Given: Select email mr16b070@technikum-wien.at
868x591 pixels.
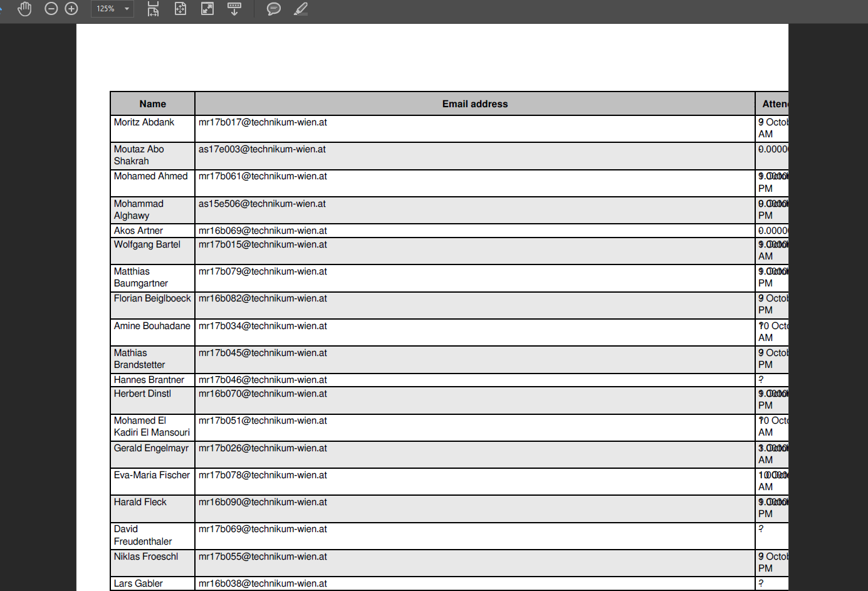Looking at the screenshot, I should coord(263,394).
